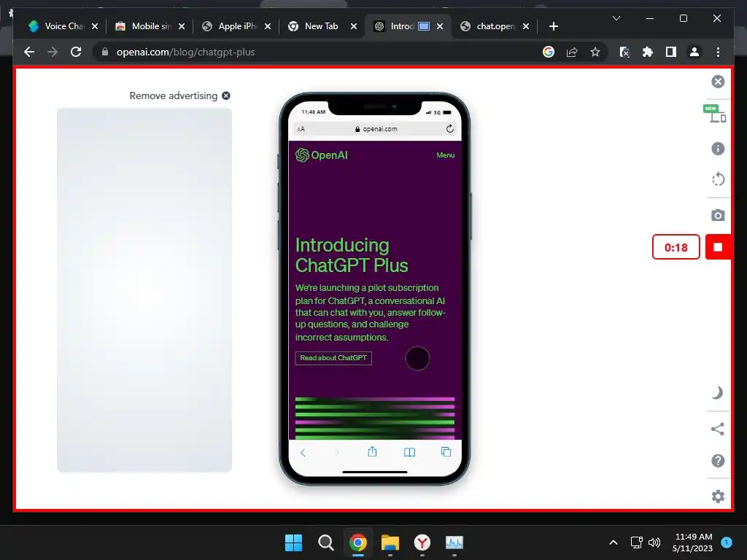Close the chat.openai tab
The image size is (747, 560).
(x=526, y=27)
